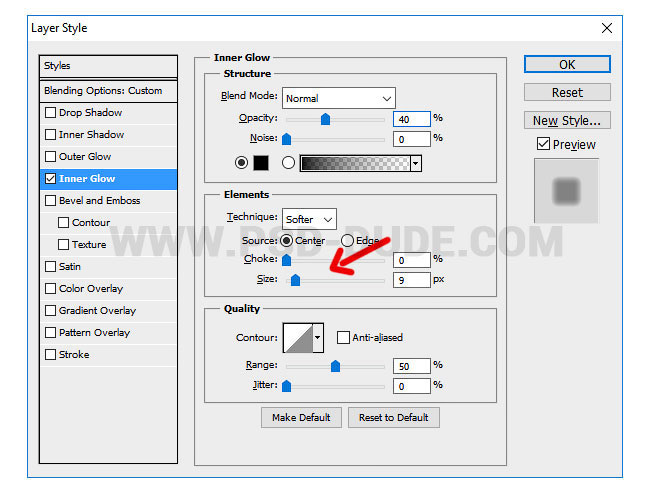
Task: Tick the Contour sub-option checkbox
Action: pyautogui.click(x=63, y=222)
